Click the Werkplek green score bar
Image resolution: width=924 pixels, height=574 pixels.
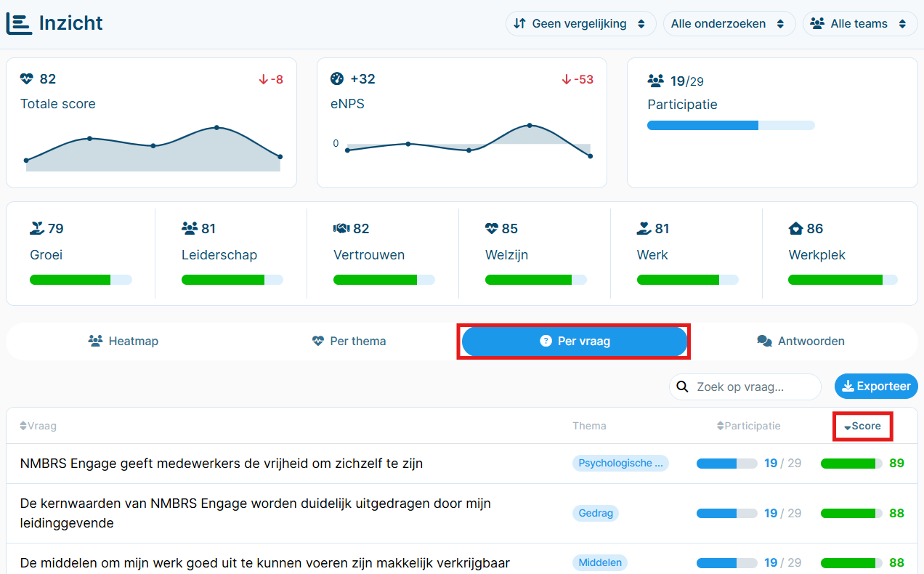843,280
